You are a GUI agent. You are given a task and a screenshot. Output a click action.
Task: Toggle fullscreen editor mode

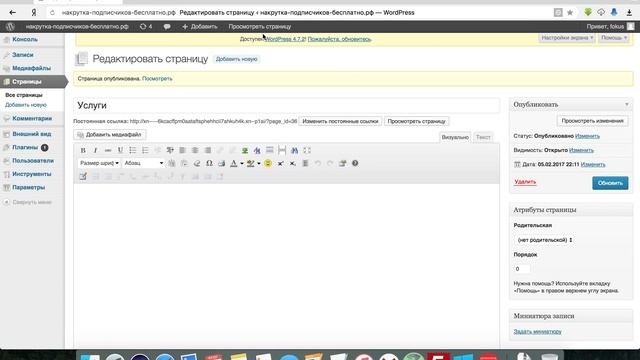307,150
